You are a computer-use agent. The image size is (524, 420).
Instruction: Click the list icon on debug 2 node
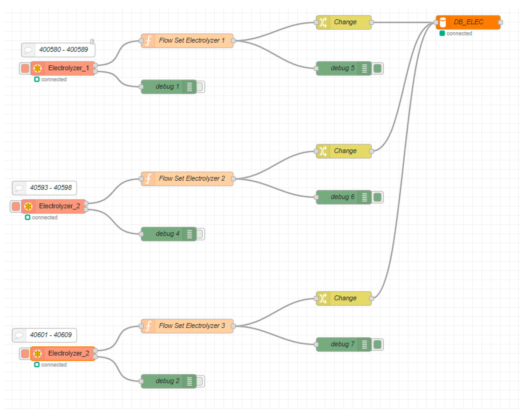[190, 381]
